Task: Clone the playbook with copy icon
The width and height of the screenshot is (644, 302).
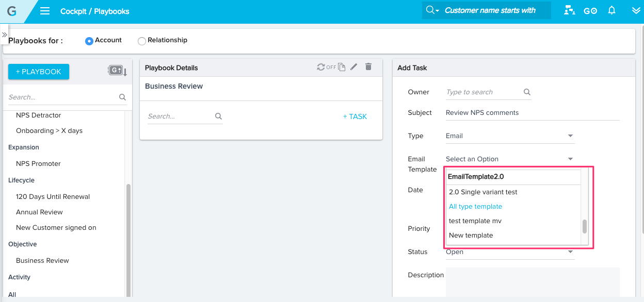Action: coord(342,67)
